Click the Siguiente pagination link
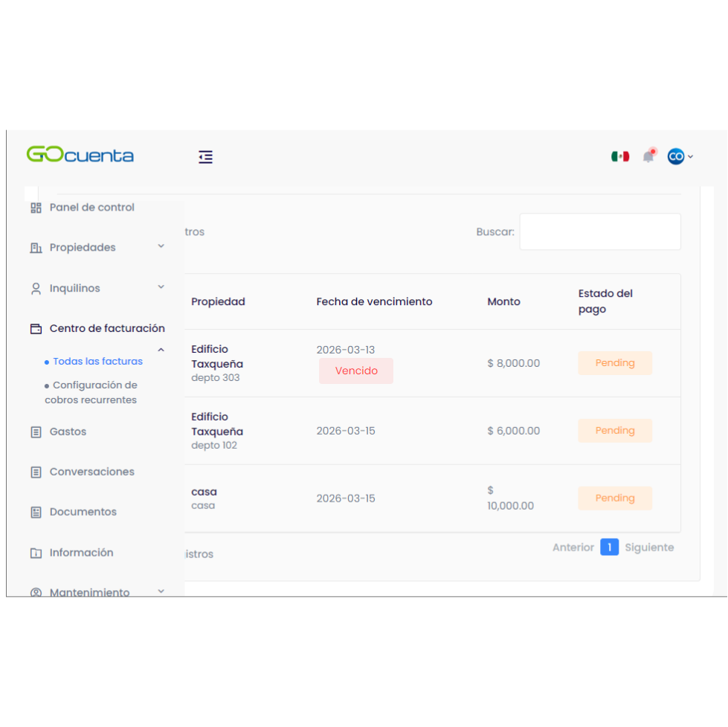Viewport: 728px width, 727px height. pyautogui.click(x=649, y=548)
